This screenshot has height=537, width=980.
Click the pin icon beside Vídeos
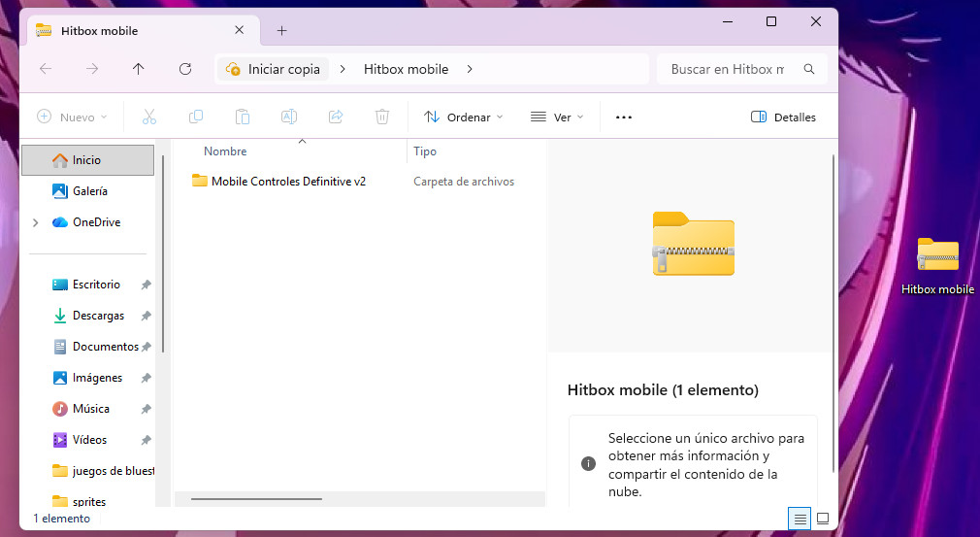tap(146, 440)
